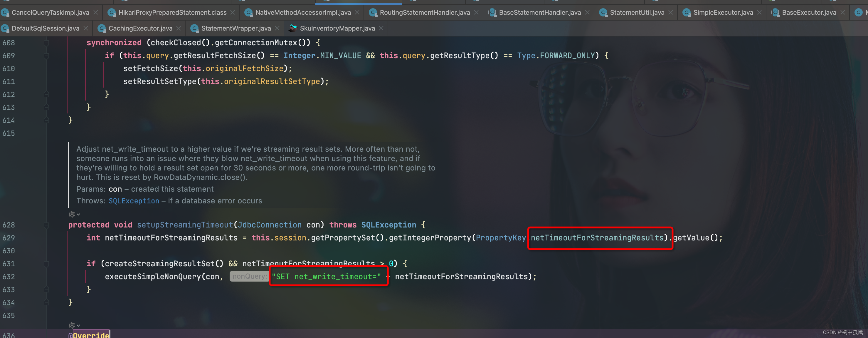Toggle fold marker at closing brace line 613
This screenshot has height=338, width=868.
[46, 107]
